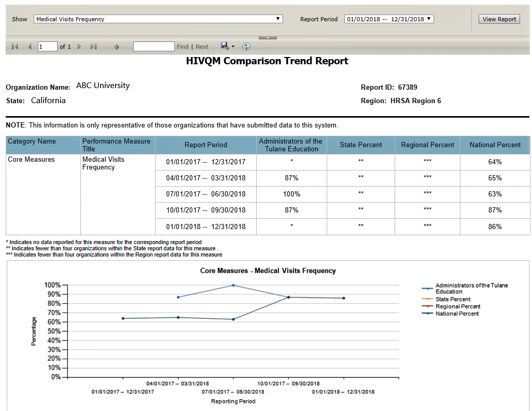The height and width of the screenshot is (411, 532).
Task: Click the current page number field
Action: 47,47
